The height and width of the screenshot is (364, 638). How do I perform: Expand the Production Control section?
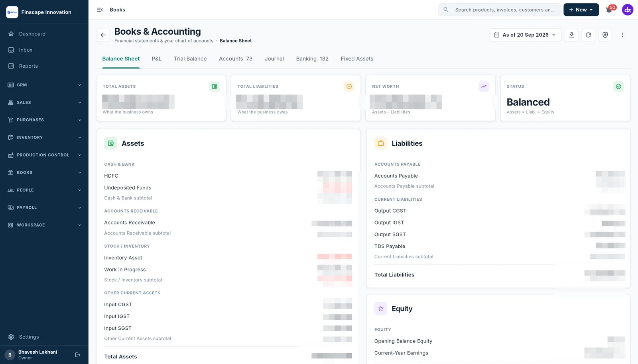point(44,155)
